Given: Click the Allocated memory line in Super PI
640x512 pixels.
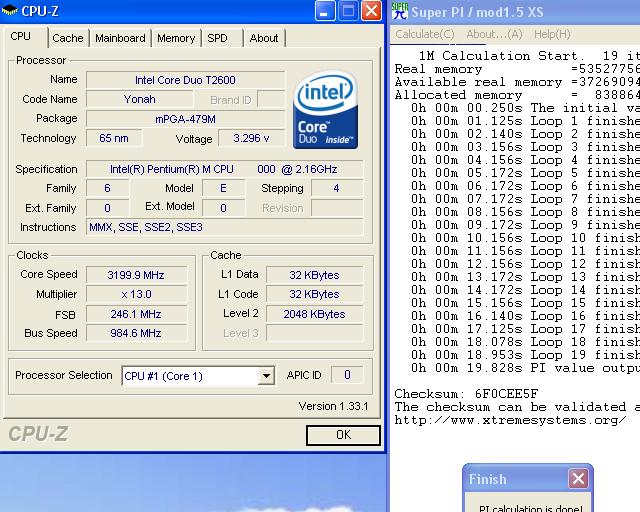Looking at the screenshot, I should (x=517, y=95).
